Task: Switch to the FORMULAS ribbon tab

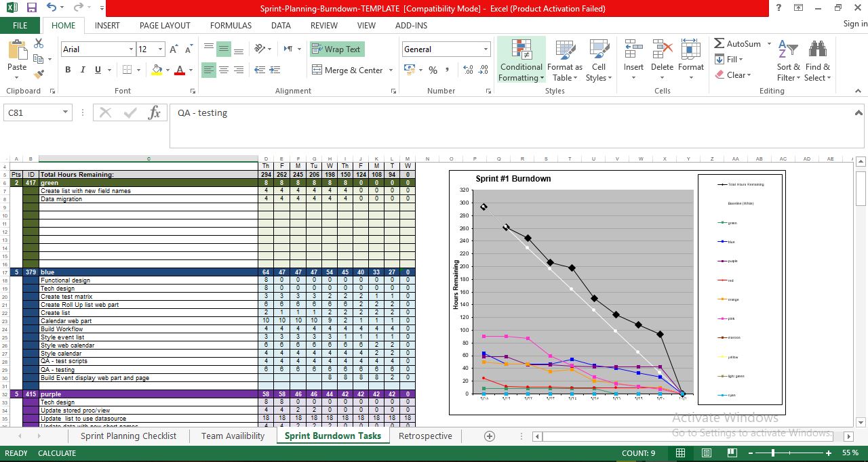Action: [x=231, y=25]
